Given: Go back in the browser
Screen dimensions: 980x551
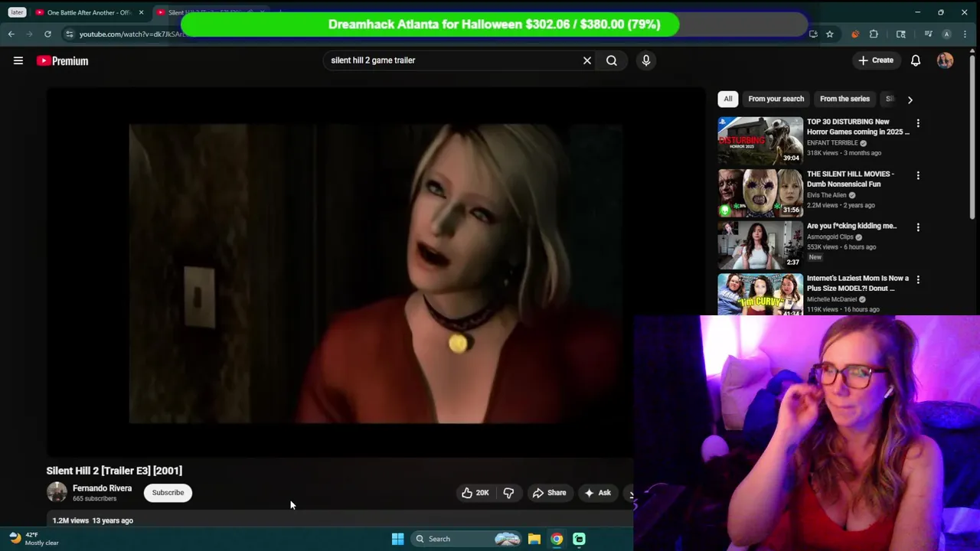Looking at the screenshot, I should pyautogui.click(x=11, y=34).
